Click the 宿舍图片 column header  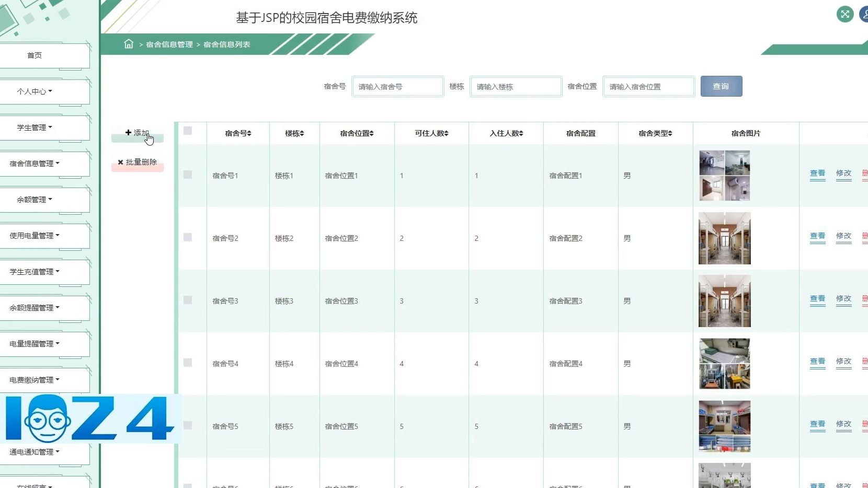746,134
